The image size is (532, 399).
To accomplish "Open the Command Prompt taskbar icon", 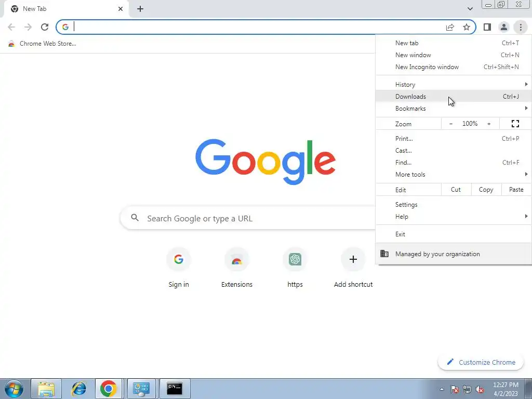I will (175, 389).
